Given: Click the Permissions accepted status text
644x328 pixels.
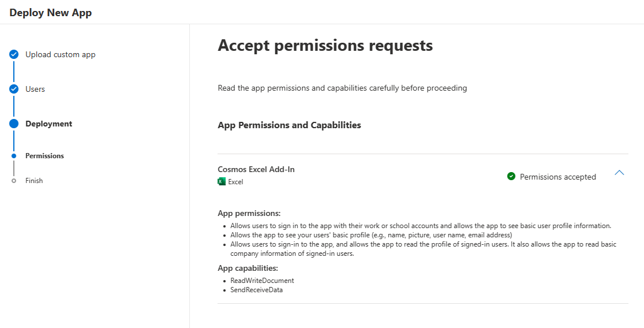Looking at the screenshot, I should pyautogui.click(x=558, y=177).
